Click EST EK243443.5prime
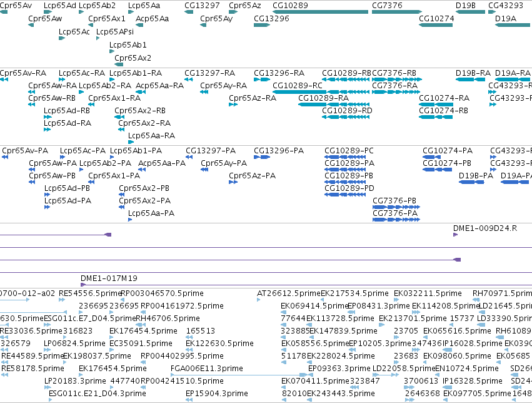The width and height of the screenshot is (532, 403). [x=341, y=394]
